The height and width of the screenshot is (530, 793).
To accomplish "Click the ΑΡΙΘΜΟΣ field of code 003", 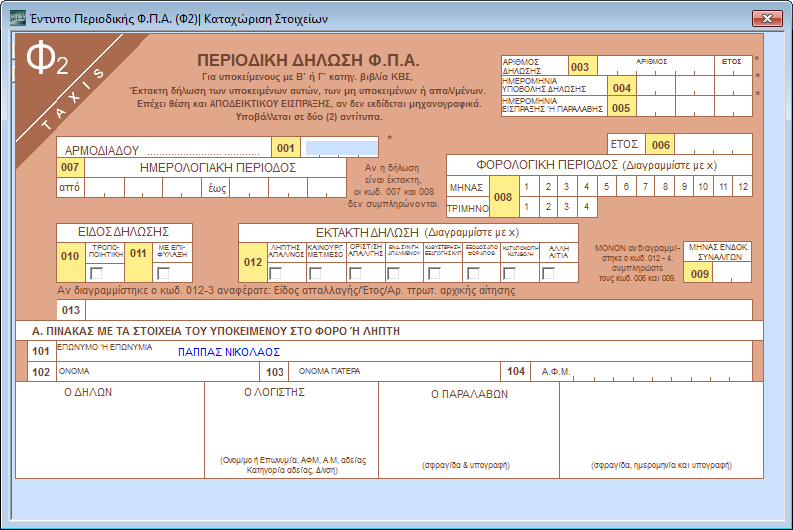I will point(655,66).
